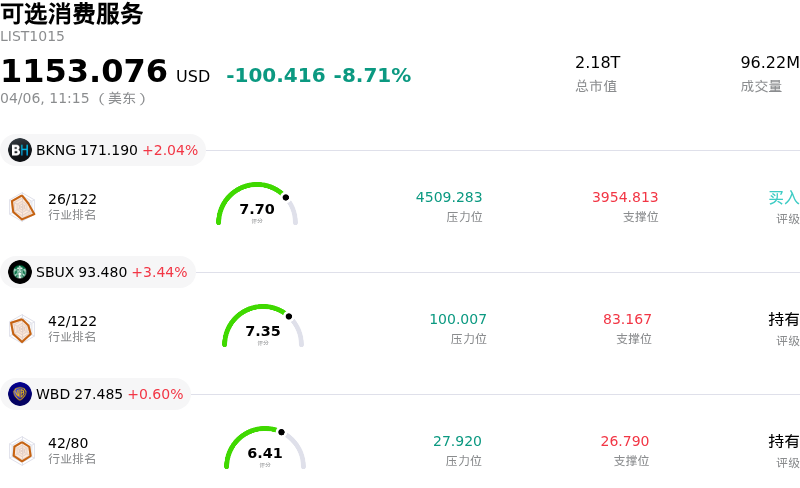
Task: Click the WBD Warner Bros logo icon
Action: point(20,394)
